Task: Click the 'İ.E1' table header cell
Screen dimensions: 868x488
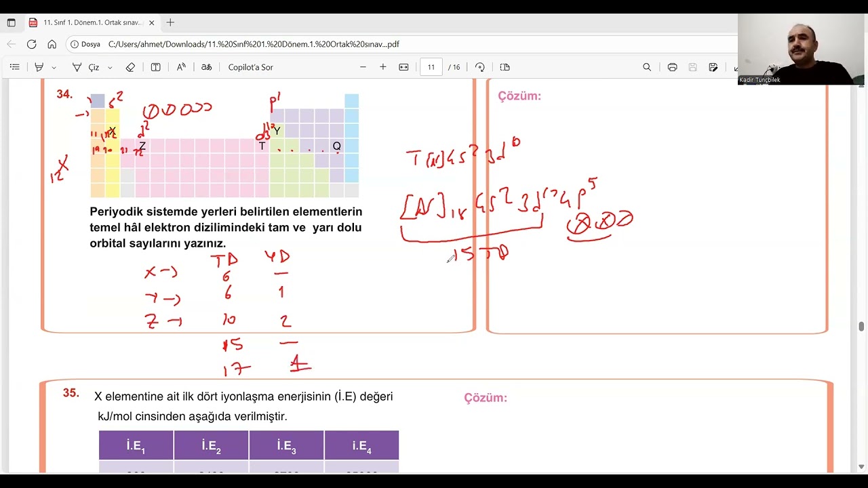Action: [136, 445]
